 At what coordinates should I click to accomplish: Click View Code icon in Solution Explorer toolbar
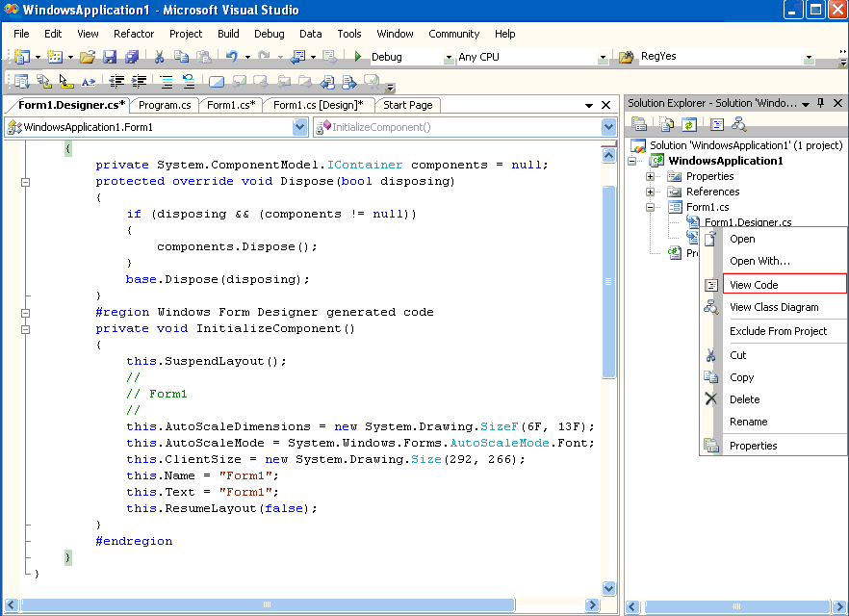click(717, 124)
